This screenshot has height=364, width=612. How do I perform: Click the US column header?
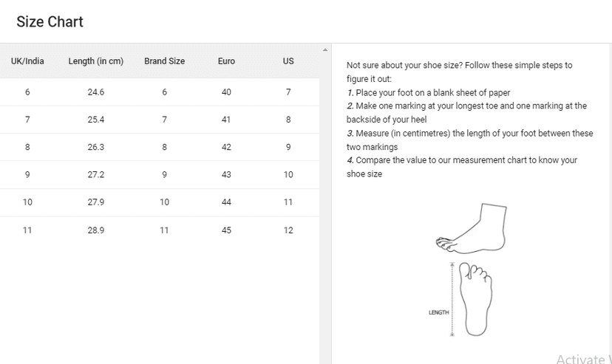(x=288, y=61)
